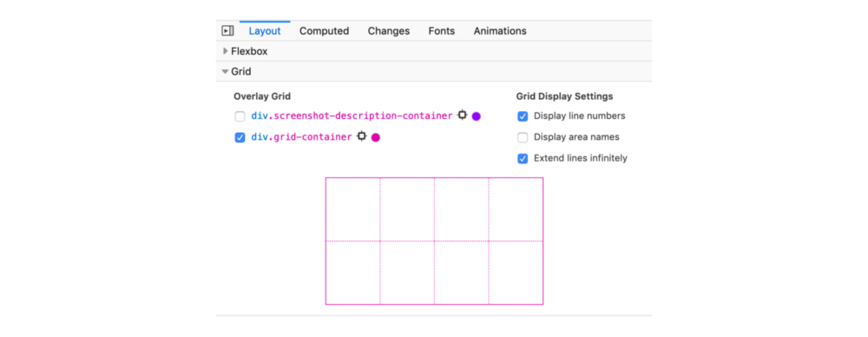Disable Display line numbers checkbox
Screen dimensions: 868x337
click(x=523, y=116)
